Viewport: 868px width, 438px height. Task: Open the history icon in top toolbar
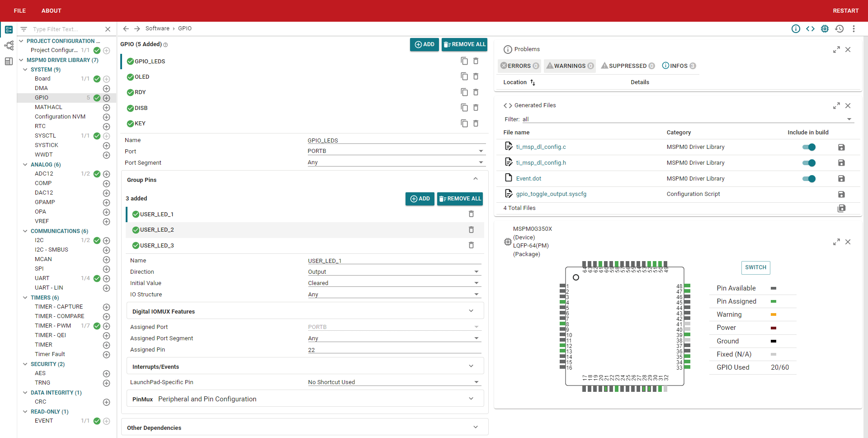click(840, 29)
